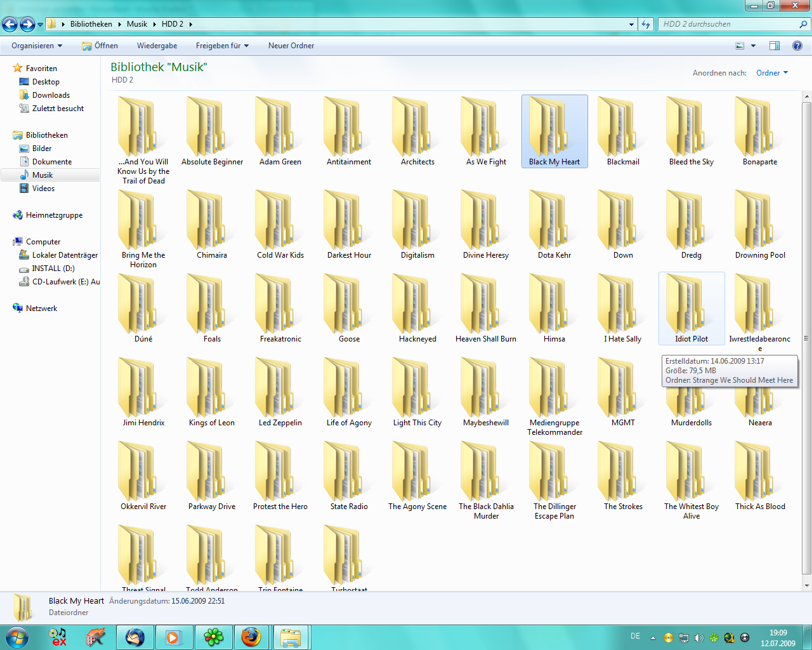Click the Windows Explorer taskbar button
The width and height of the screenshot is (812, 650).
tap(291, 637)
